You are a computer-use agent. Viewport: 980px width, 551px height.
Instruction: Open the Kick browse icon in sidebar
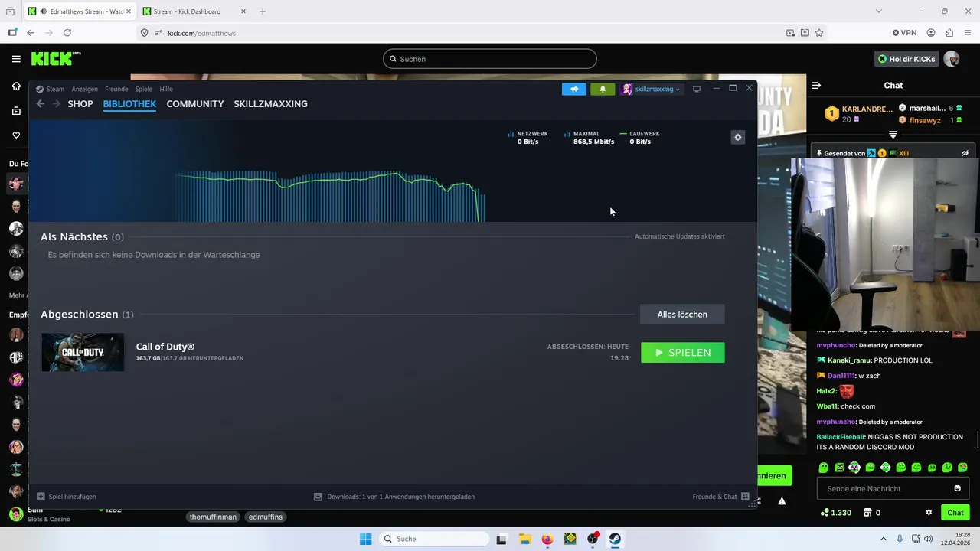click(x=16, y=111)
